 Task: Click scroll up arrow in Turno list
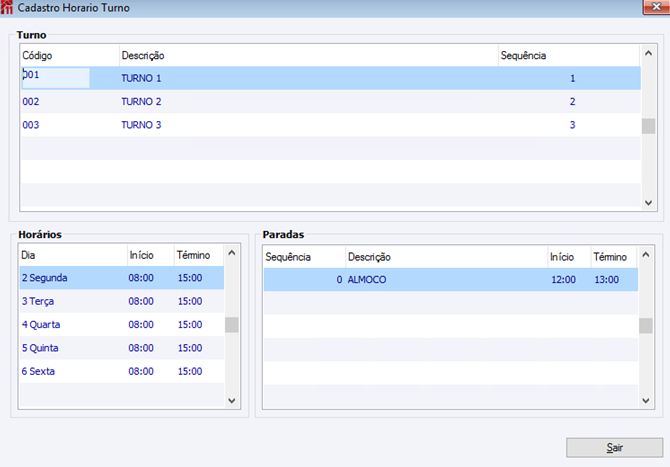(x=648, y=53)
